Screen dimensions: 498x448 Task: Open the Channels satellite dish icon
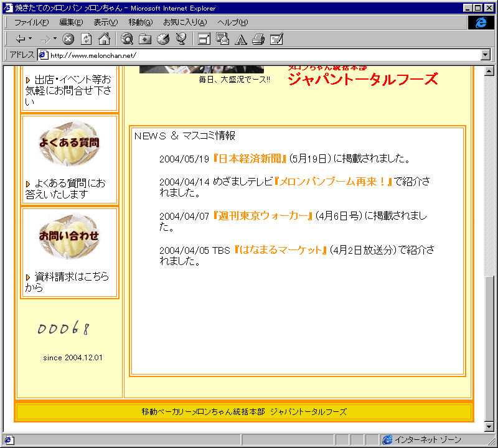pyautogui.click(x=181, y=39)
